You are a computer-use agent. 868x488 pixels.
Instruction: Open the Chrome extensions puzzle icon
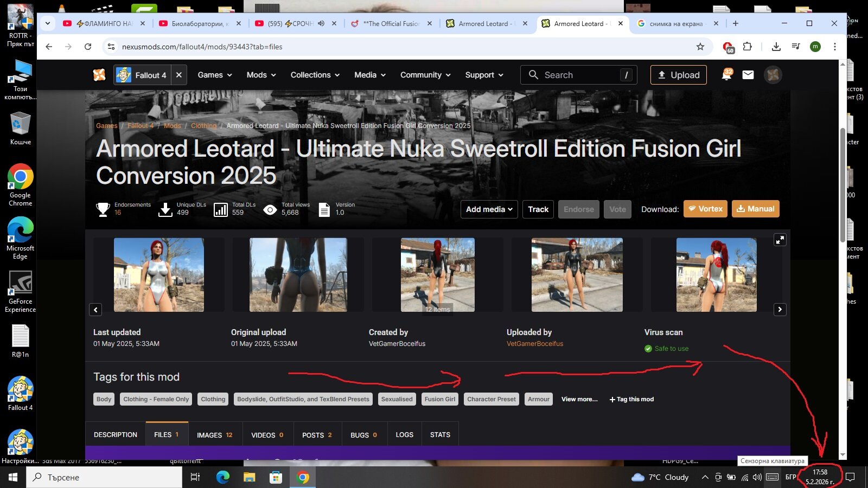[x=747, y=47]
